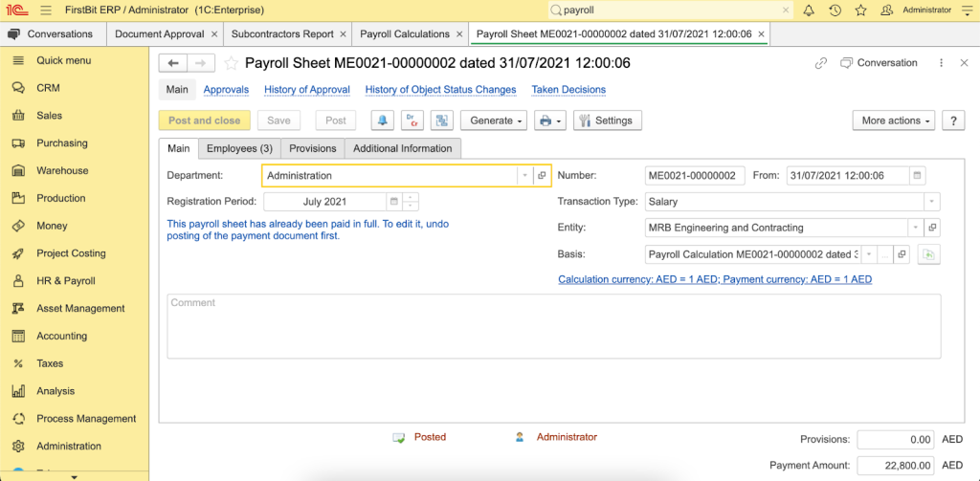Click the back navigation arrow

tap(173, 63)
